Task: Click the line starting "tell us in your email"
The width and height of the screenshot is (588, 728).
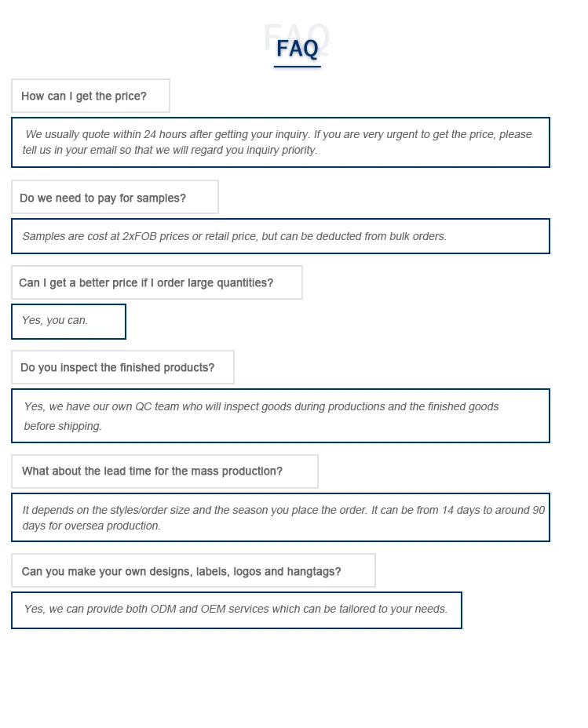Action: (170, 150)
